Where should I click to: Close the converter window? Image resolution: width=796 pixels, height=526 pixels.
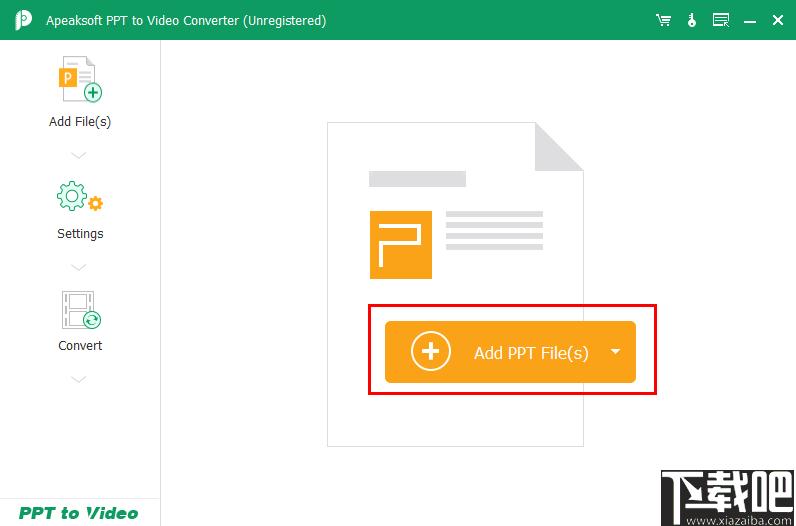(777, 20)
